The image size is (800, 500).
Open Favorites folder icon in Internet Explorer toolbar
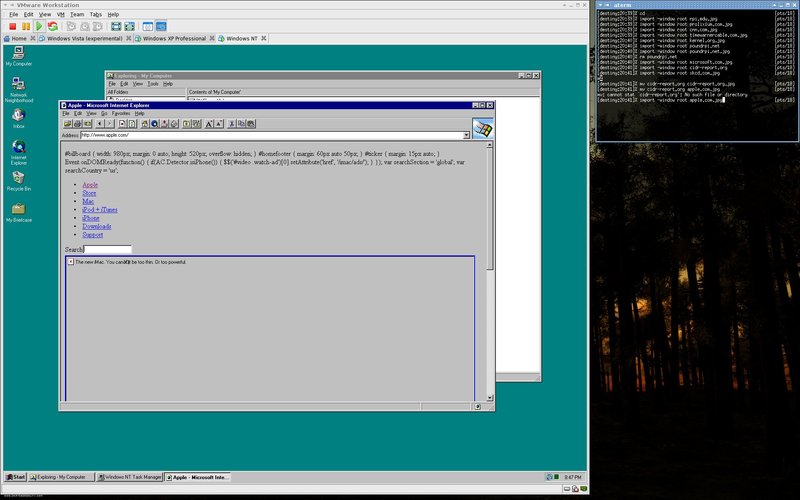186,123
